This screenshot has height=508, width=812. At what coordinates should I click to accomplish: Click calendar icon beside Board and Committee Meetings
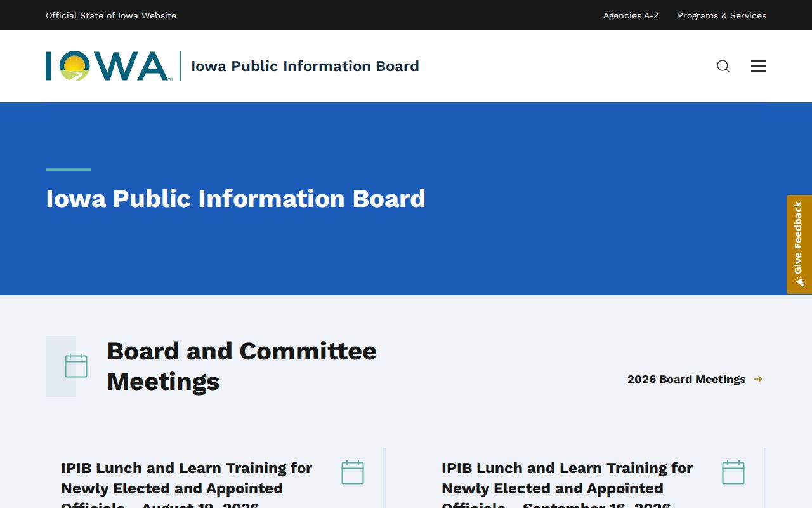point(76,366)
